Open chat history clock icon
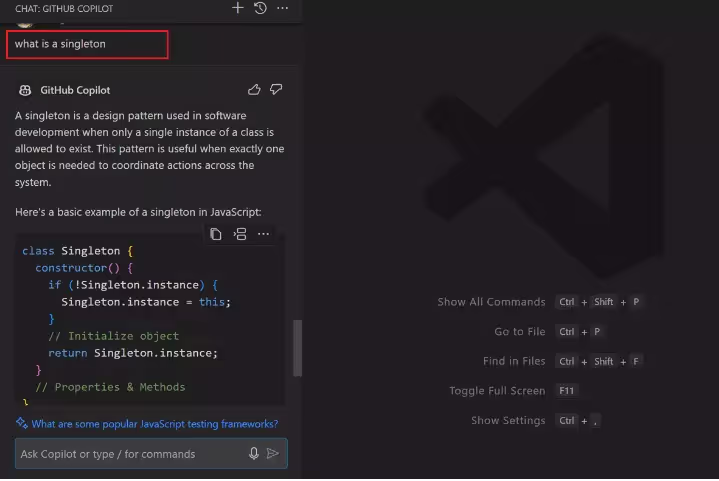Screen dimensions: 719x481 tap(260, 8)
